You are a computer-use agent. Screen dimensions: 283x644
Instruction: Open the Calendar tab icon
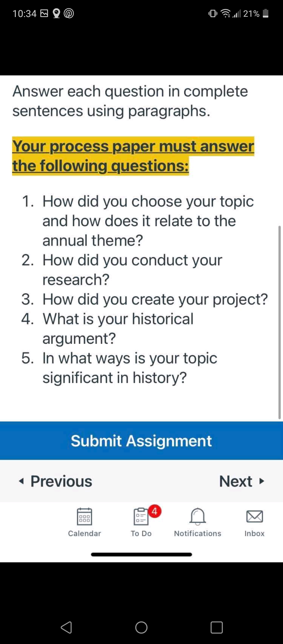pyautogui.click(x=84, y=517)
